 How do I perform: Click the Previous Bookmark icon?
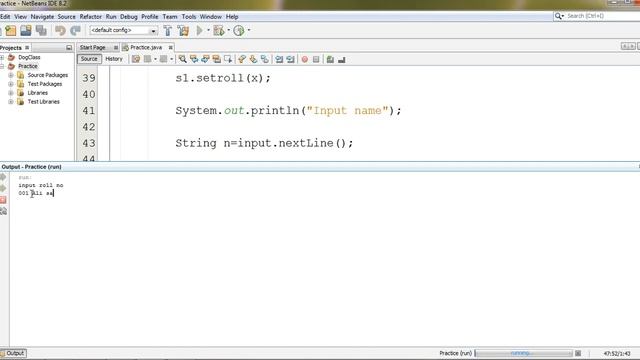coord(242,60)
